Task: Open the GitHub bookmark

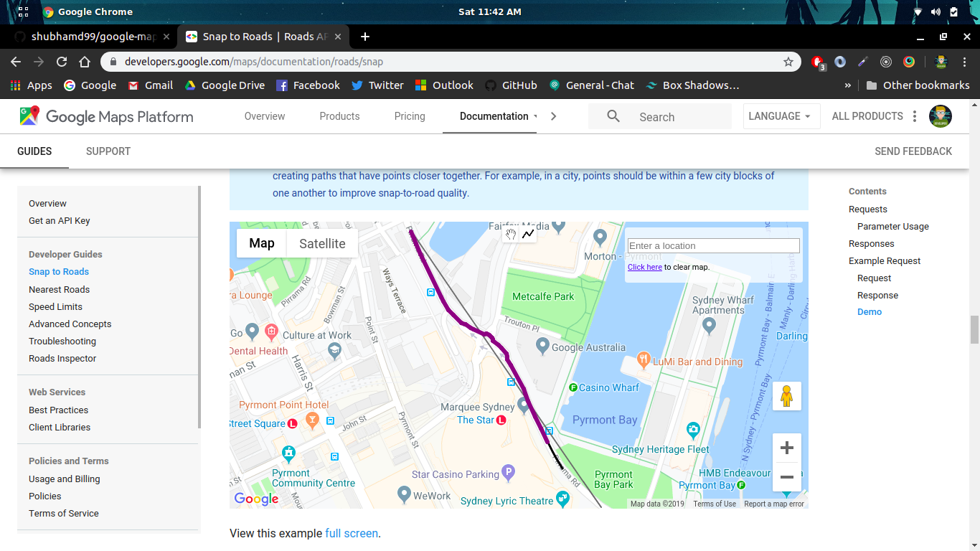Action: pyautogui.click(x=511, y=85)
